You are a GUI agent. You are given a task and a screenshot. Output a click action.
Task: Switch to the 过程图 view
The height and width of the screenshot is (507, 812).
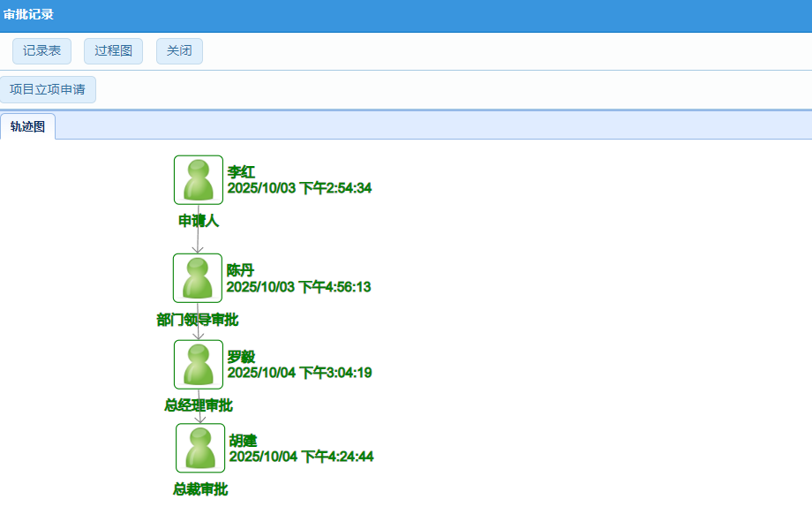pos(113,51)
